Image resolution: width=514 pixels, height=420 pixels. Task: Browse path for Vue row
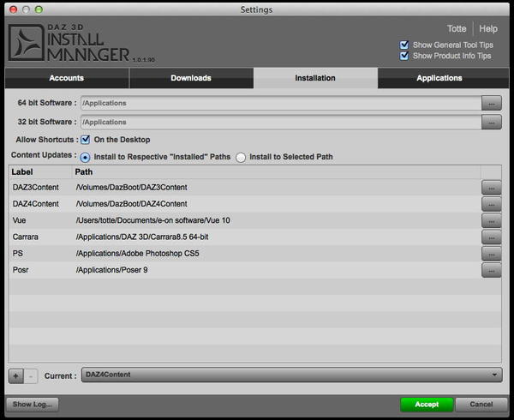pyautogui.click(x=492, y=220)
